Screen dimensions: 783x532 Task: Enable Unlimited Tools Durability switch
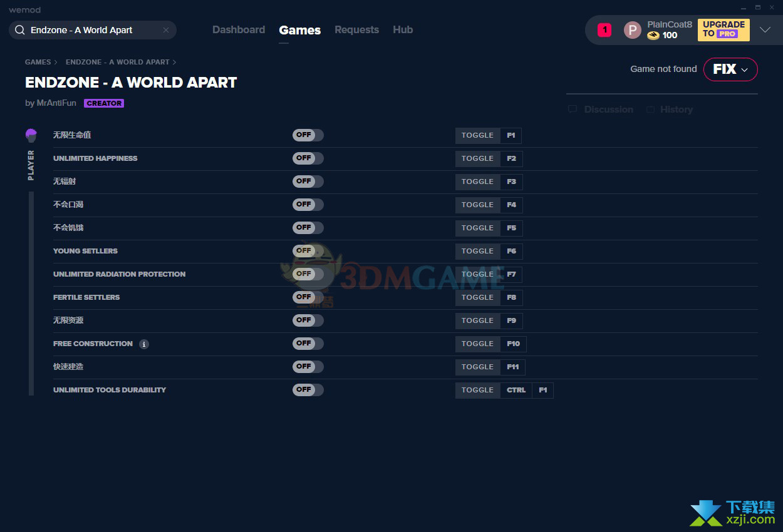[x=308, y=390]
